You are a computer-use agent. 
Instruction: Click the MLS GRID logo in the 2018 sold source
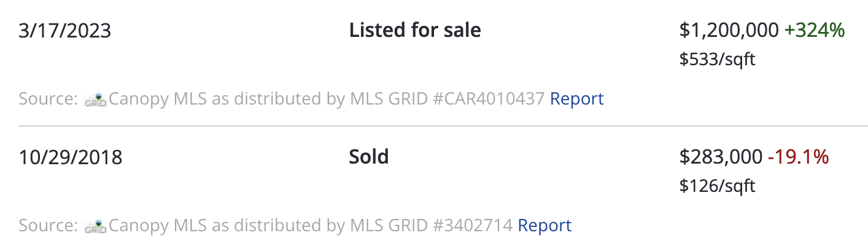[95, 226]
